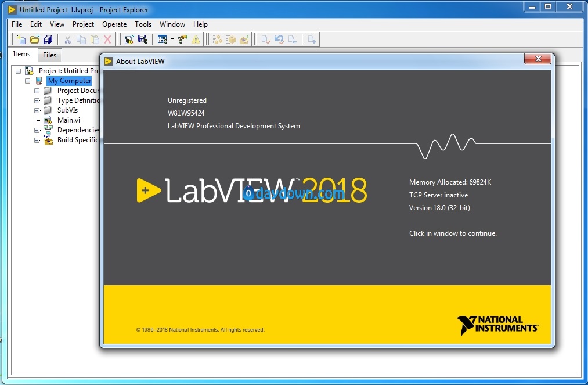
Task: Click the source control Check Out icon
Action: [293, 39]
